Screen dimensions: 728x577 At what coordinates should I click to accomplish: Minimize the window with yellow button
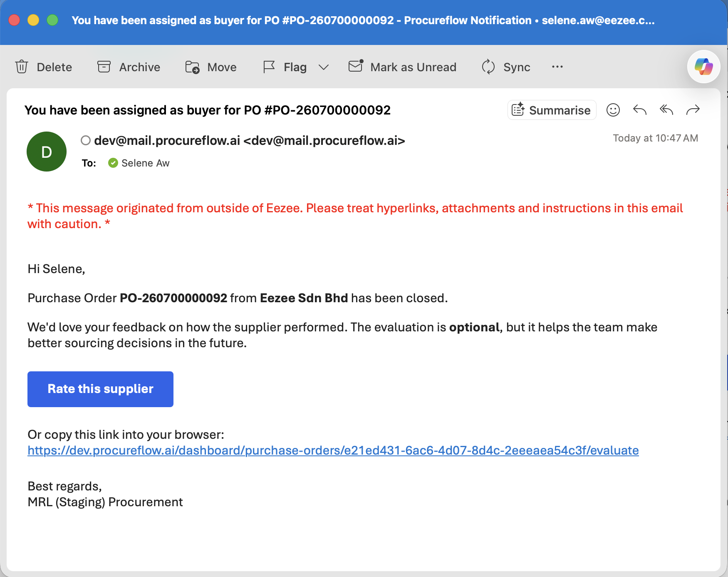click(x=33, y=20)
